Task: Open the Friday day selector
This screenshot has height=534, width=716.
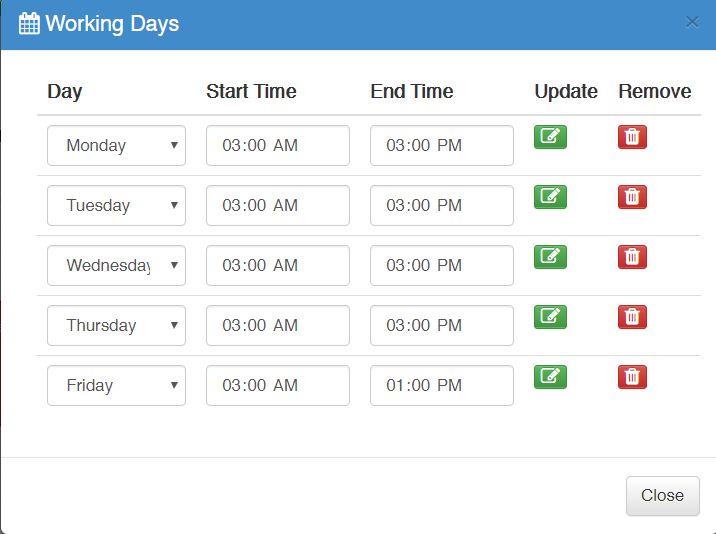Action: [116, 386]
